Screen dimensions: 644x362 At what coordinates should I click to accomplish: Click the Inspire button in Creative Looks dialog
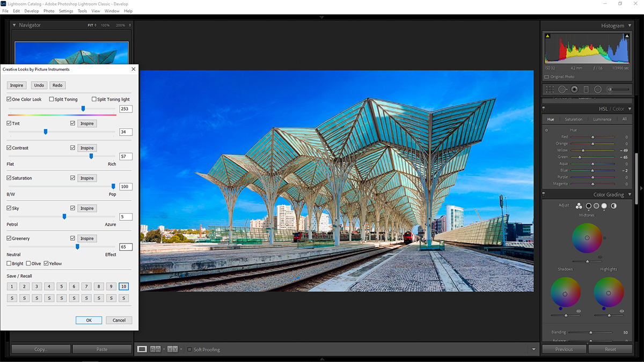(16, 85)
